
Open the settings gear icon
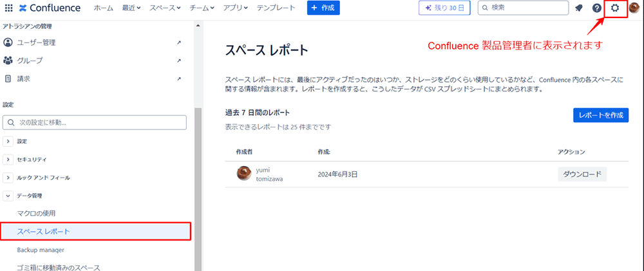615,8
